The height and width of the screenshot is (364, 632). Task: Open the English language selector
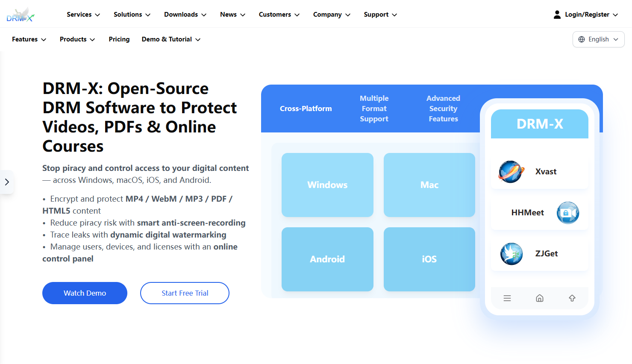point(598,39)
